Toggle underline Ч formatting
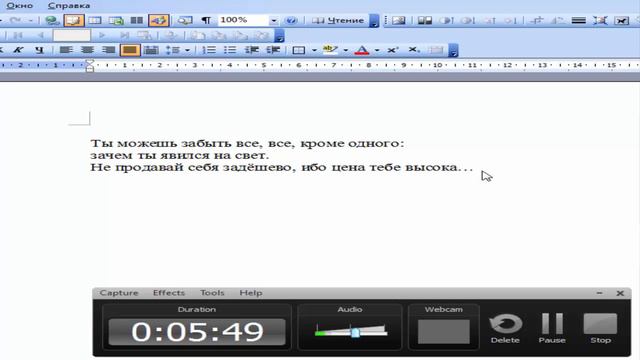 click(39, 50)
